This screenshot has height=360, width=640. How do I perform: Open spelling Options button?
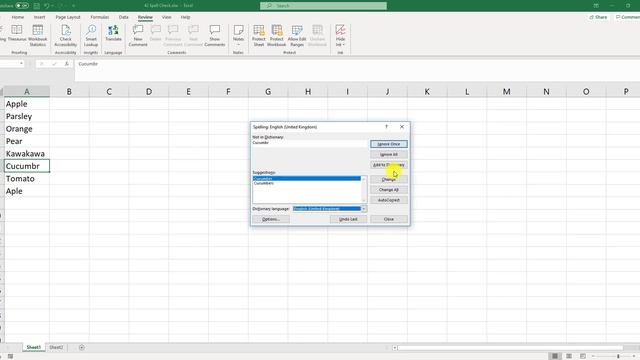point(271,219)
